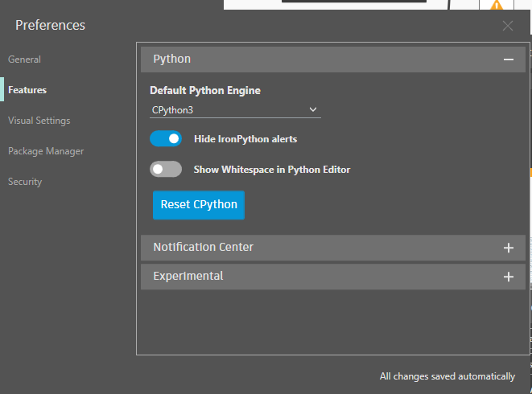The height and width of the screenshot is (394, 532).
Task: Click the Experimental header title
Action: click(188, 276)
